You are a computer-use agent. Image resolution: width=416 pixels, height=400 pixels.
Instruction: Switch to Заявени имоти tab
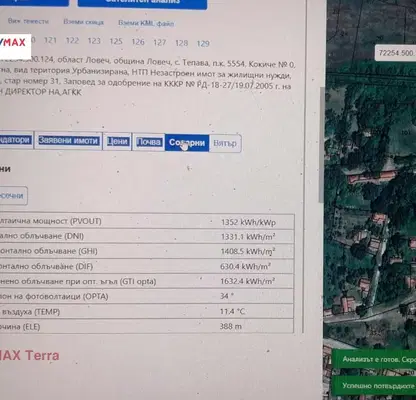pyautogui.click(x=68, y=141)
